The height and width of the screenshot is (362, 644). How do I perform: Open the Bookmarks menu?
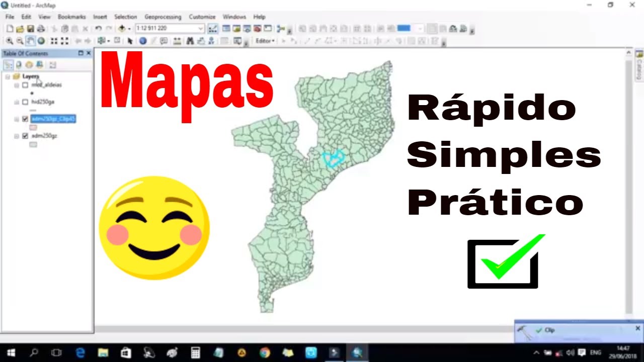[72, 17]
